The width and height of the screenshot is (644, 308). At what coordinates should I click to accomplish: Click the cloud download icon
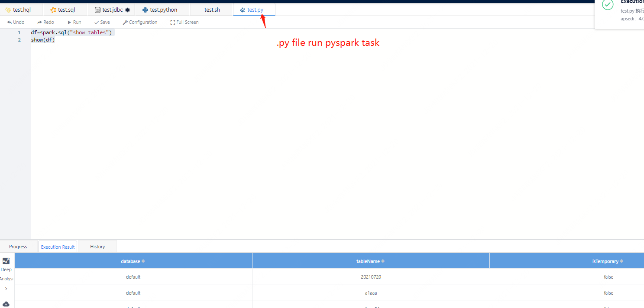click(x=6, y=304)
